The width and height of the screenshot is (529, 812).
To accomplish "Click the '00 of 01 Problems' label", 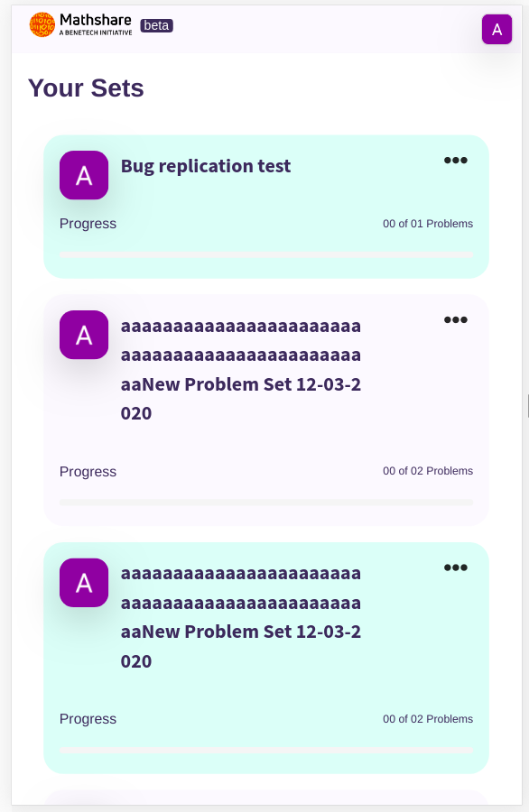I will [x=426, y=224].
